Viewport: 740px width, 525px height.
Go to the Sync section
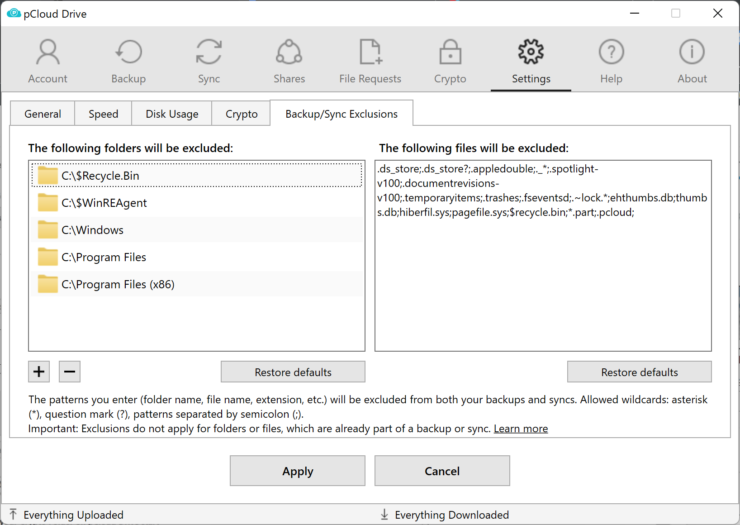pos(209,61)
